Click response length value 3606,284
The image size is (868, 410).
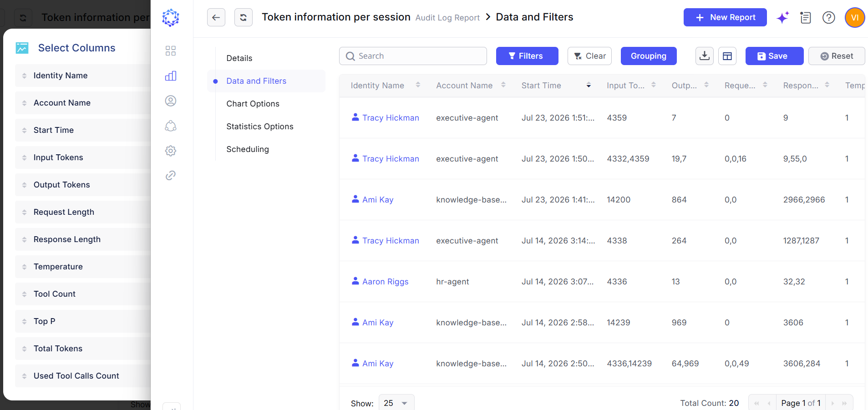[x=802, y=364]
